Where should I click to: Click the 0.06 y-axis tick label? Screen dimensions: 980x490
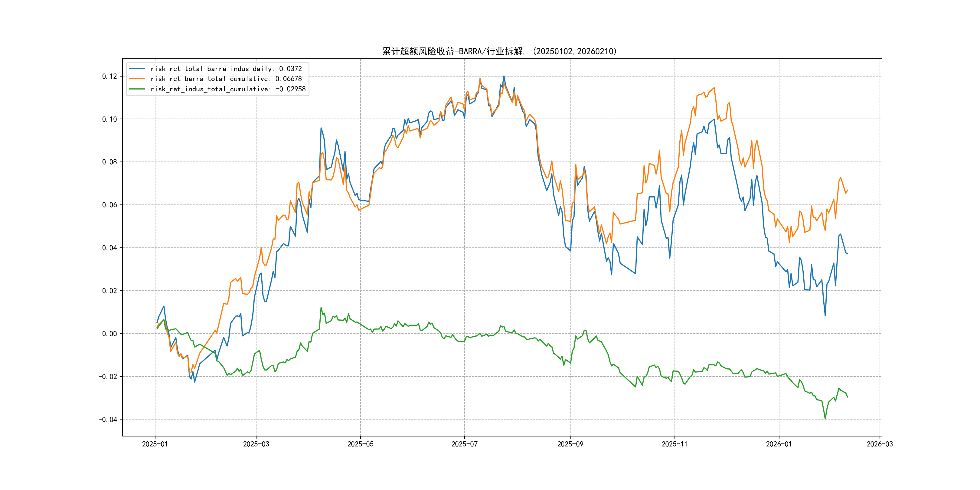coord(109,205)
